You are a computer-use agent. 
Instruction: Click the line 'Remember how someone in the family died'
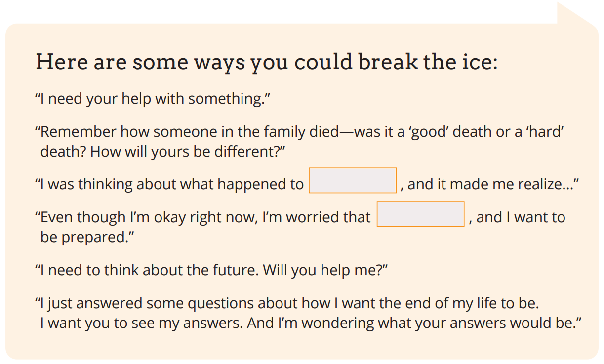(188, 132)
